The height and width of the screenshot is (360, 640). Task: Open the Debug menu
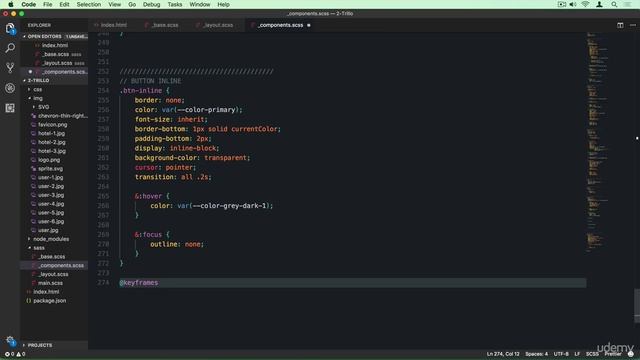point(151,4)
